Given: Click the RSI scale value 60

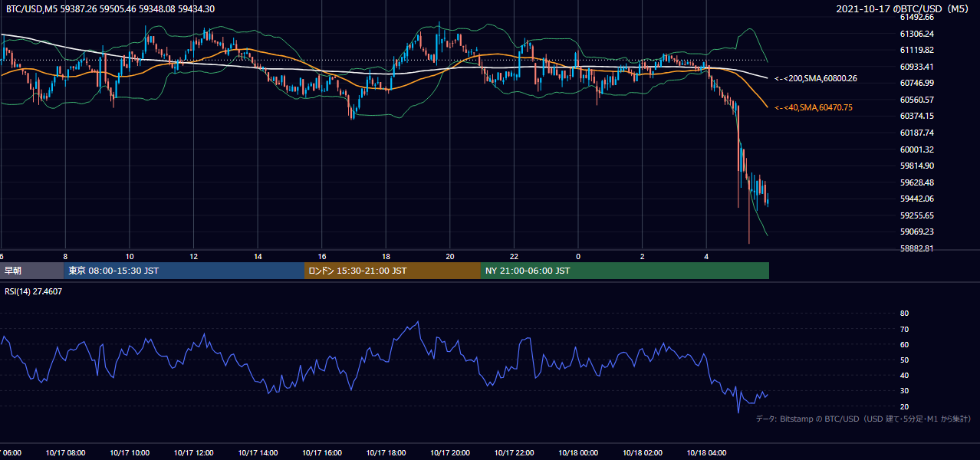Looking at the screenshot, I should click(x=904, y=344).
